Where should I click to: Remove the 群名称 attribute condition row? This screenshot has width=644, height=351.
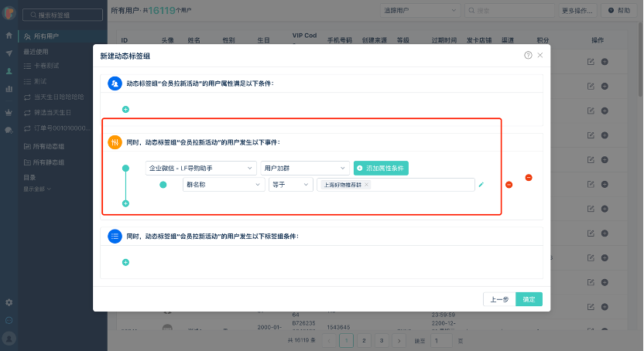[509, 185]
